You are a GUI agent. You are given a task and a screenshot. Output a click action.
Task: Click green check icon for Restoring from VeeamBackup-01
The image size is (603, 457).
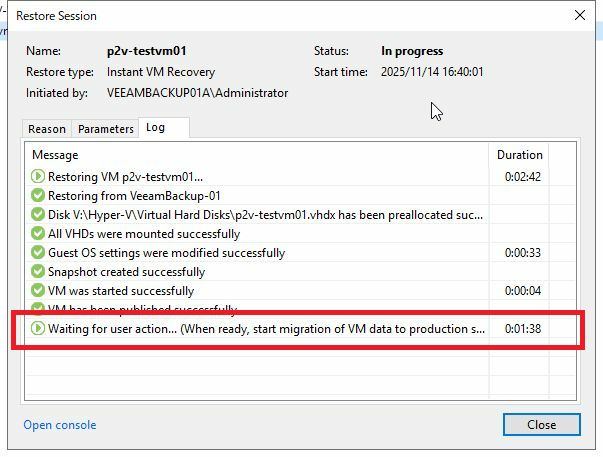point(38,196)
